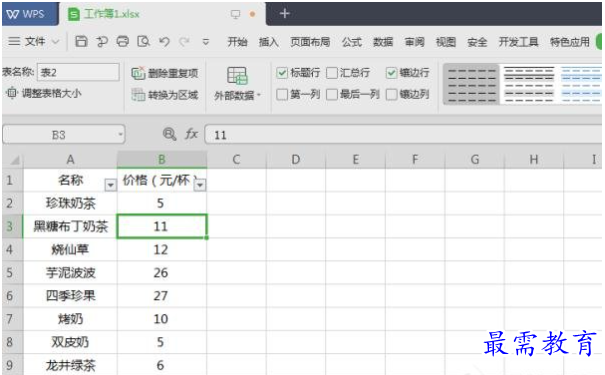Viewport: 605px width, 375px height.
Task: Click the Print icon
Action: point(123,41)
